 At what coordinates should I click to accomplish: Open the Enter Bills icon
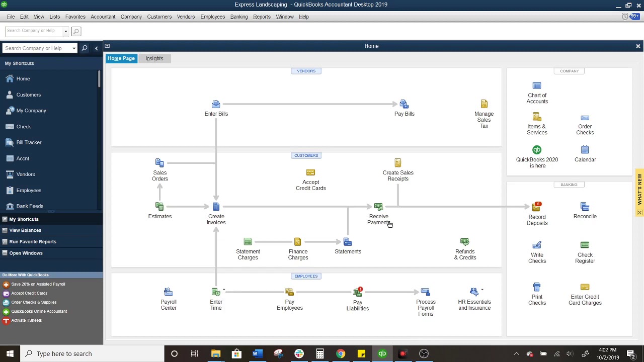pyautogui.click(x=216, y=104)
